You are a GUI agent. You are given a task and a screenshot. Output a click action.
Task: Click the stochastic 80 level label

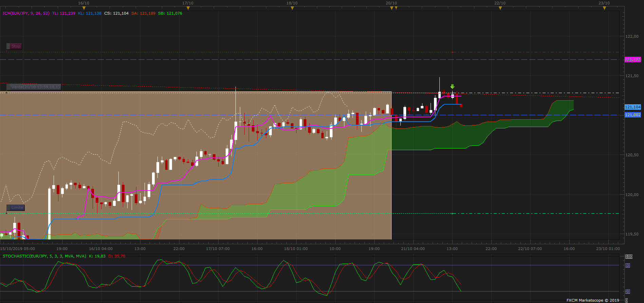tap(628, 265)
